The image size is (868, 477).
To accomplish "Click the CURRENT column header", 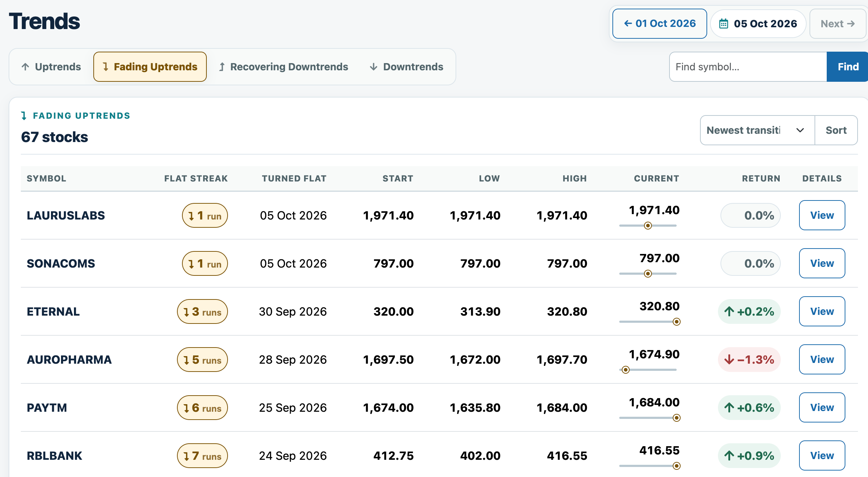I will (657, 179).
